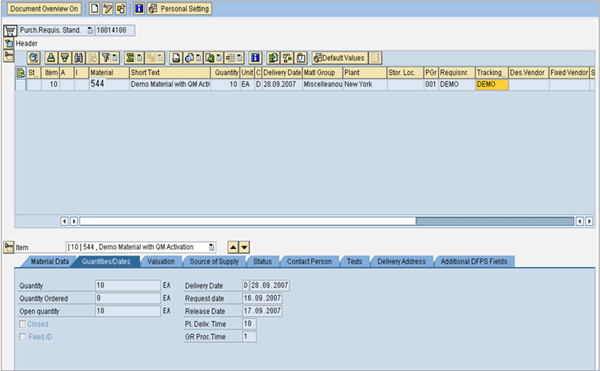
Task: Click the Export icon in grid toolbar
Action: click(x=210, y=58)
